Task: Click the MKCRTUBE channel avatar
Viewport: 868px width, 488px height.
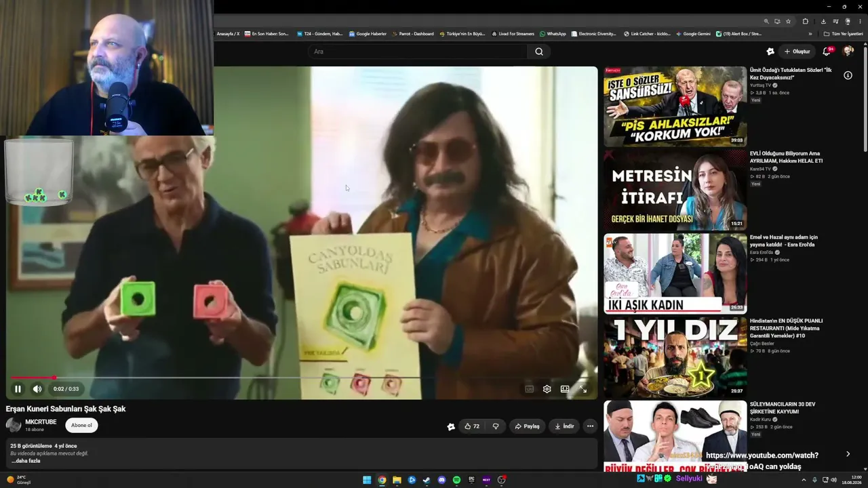Action: coord(14,426)
